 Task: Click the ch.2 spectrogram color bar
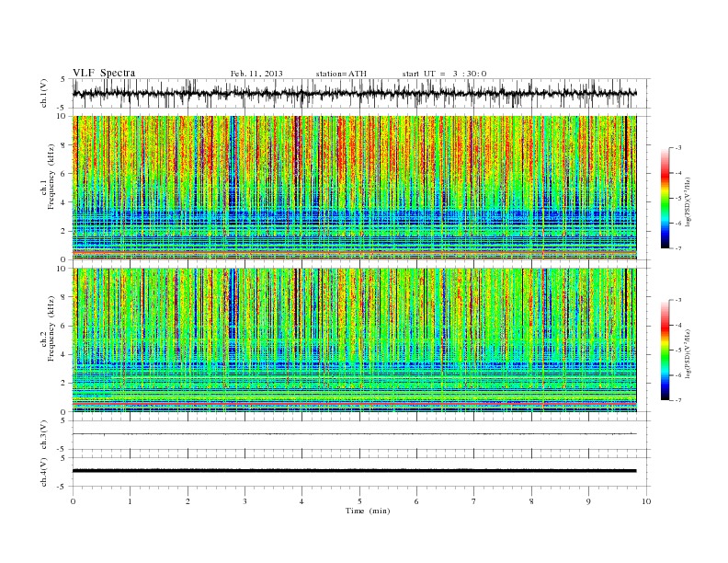665,350
